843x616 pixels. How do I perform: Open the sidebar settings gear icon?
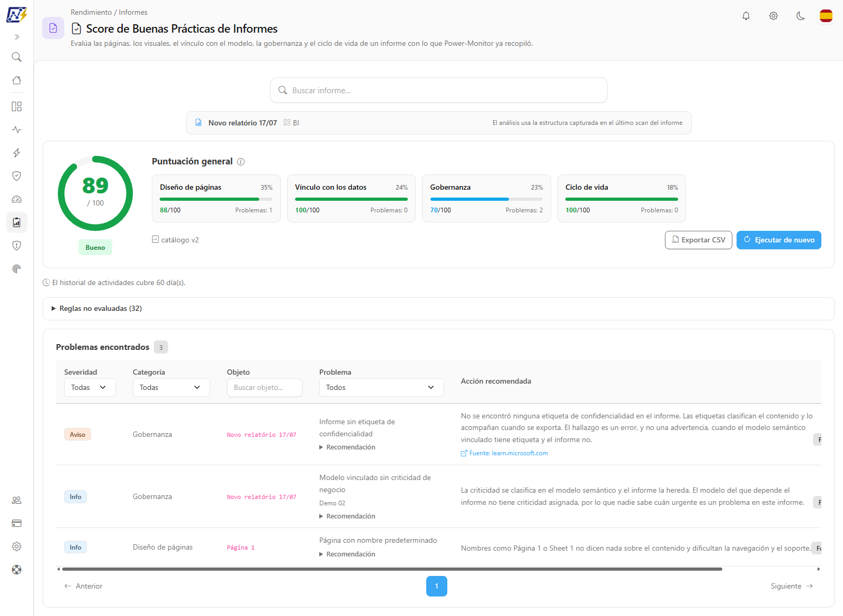pos(17,546)
